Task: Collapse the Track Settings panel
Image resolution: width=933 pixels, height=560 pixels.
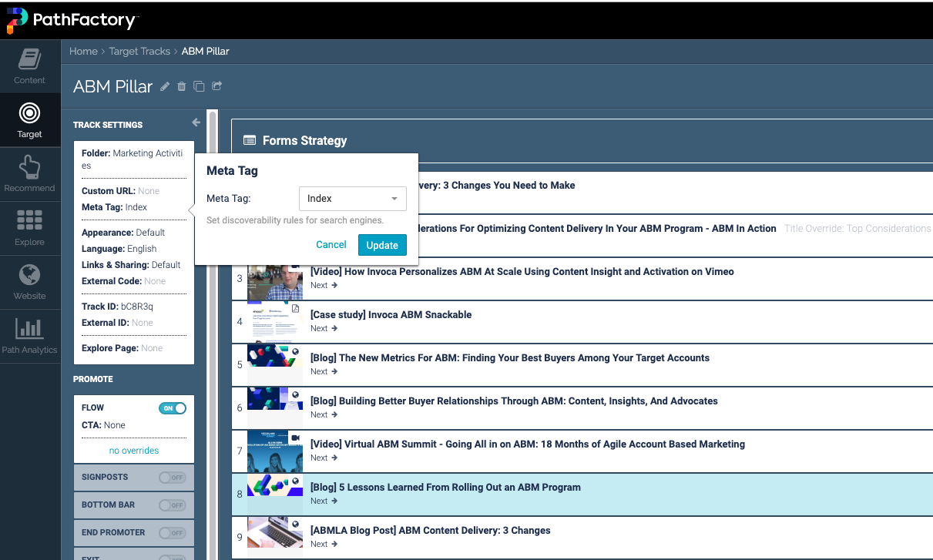Action: click(196, 122)
